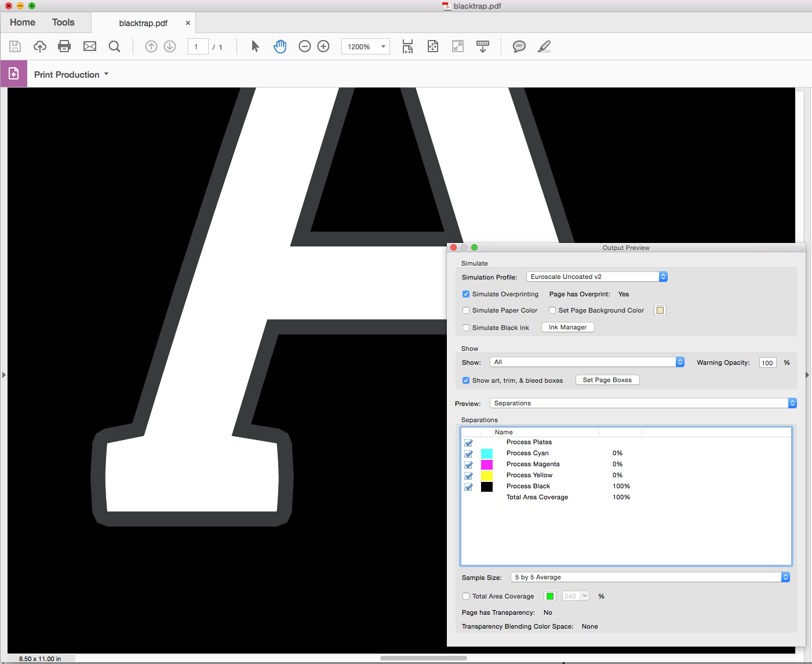Uncheck the Process Cyan plate
812x664 pixels.
[469, 453]
